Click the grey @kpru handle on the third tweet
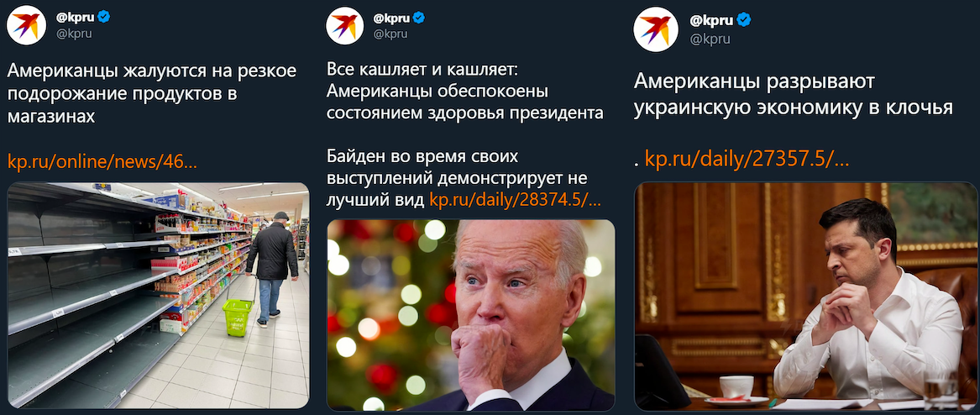980x415 pixels. point(710,39)
